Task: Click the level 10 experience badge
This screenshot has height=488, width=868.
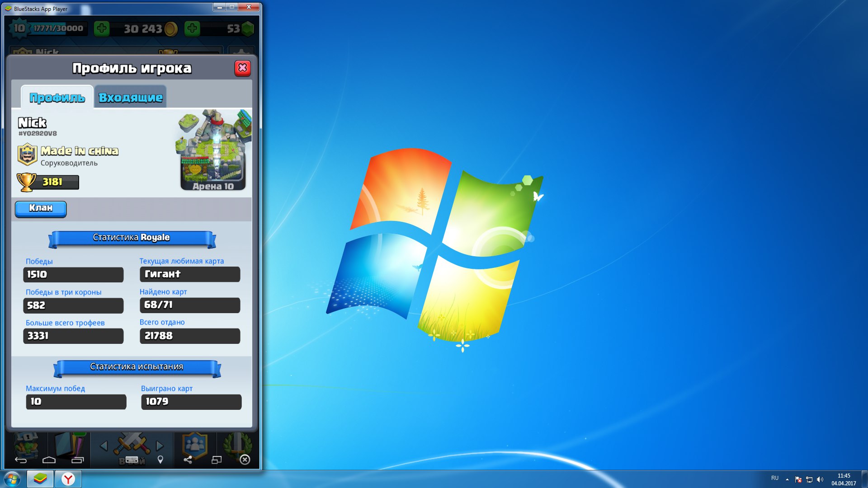Action: (x=19, y=28)
